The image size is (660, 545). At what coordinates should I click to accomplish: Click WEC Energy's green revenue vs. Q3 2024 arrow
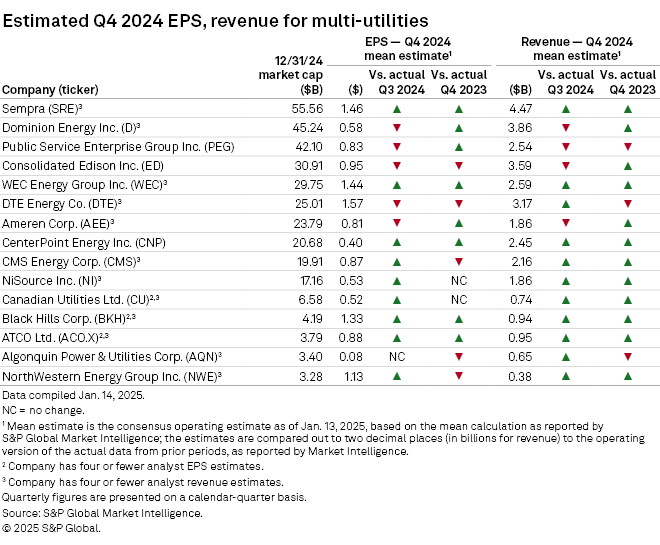(566, 184)
